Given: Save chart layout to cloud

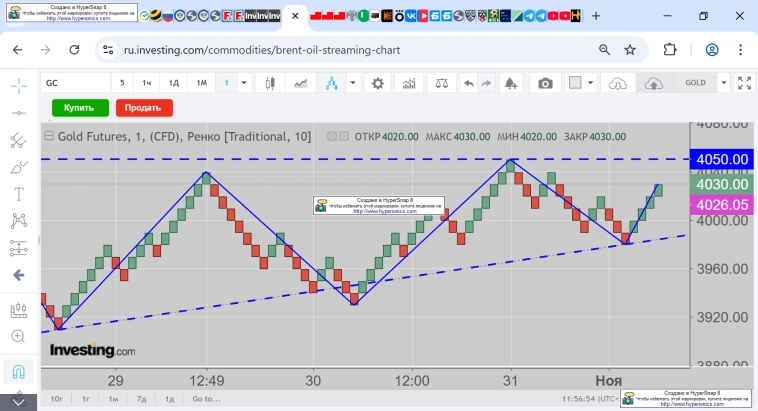Looking at the screenshot, I should click(x=653, y=83).
